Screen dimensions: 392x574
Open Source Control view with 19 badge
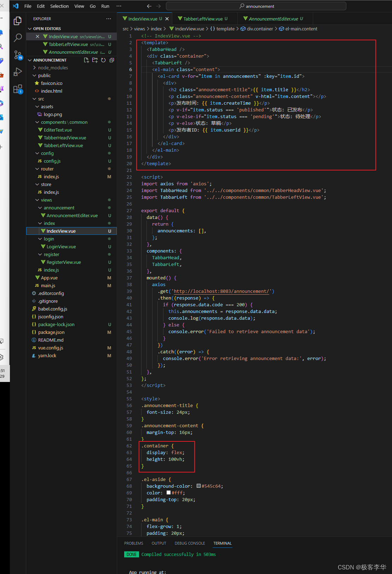point(18,55)
